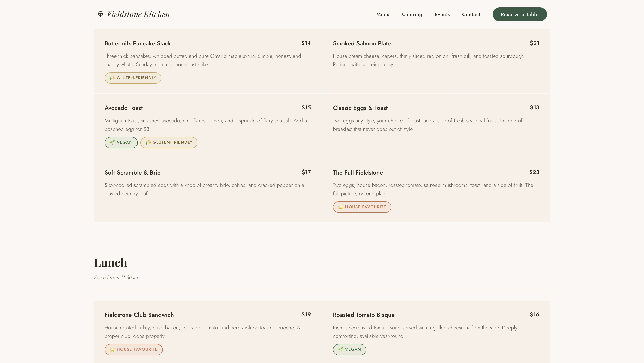
Task: Open the Menu navigation item
Action: point(383,15)
